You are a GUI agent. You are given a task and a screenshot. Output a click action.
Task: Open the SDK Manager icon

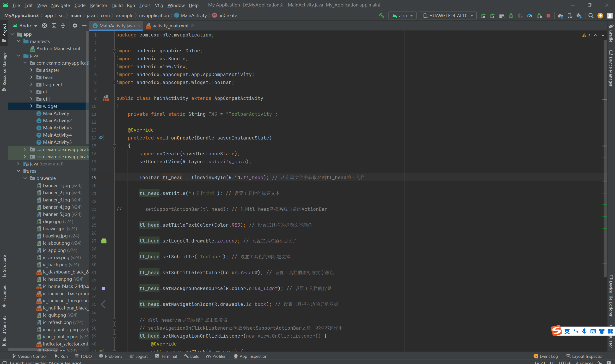[579, 16]
